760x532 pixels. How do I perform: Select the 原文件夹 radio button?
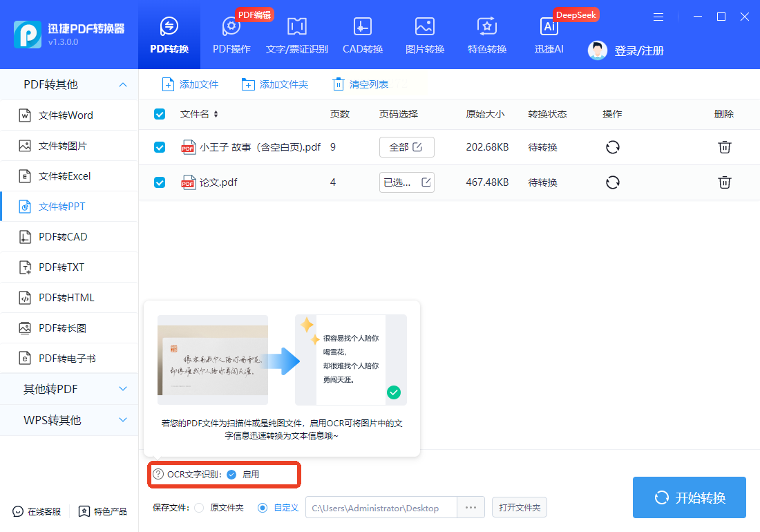point(199,508)
